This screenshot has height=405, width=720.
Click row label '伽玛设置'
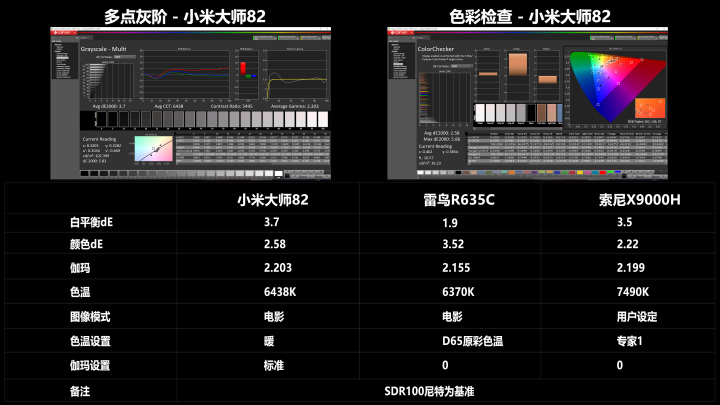click(x=90, y=366)
